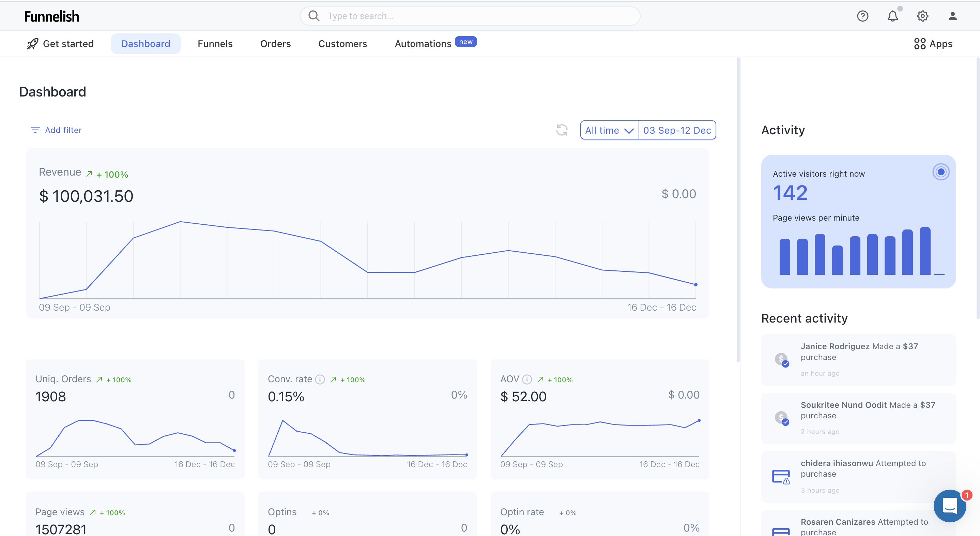Expand the All time dropdown
Viewport: 980px width, 536px height.
pyautogui.click(x=610, y=130)
